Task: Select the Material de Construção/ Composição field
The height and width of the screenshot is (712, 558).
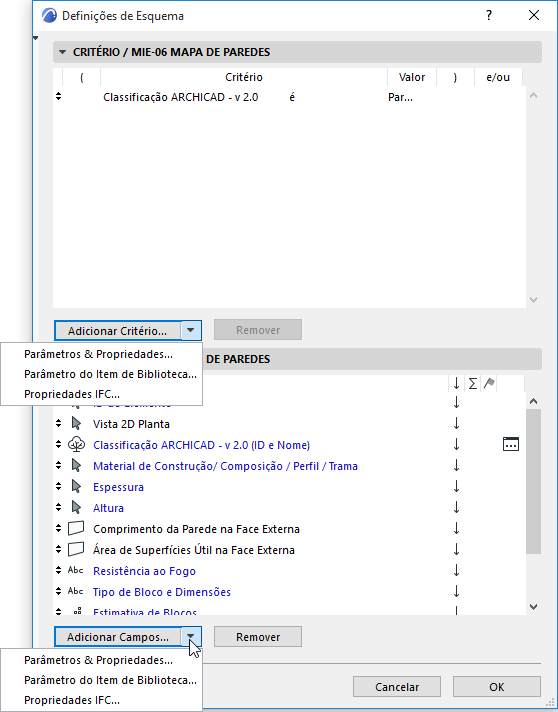Action: tap(225, 466)
